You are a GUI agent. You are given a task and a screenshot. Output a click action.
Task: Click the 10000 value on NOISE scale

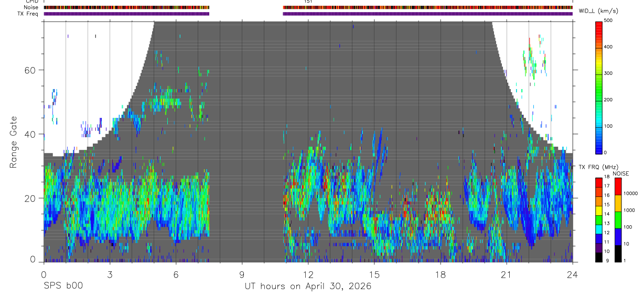coord(631,193)
